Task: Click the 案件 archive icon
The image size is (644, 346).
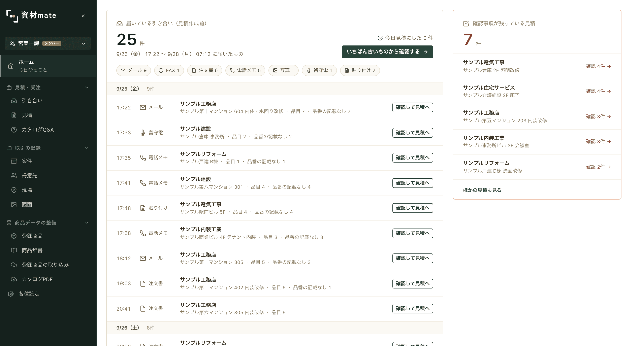Action: click(x=14, y=161)
